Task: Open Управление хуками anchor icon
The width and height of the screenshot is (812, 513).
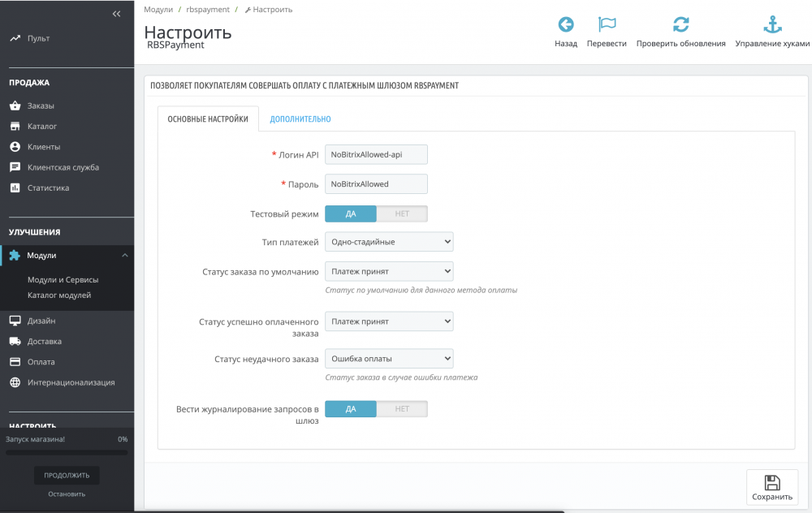Action: [x=772, y=25]
